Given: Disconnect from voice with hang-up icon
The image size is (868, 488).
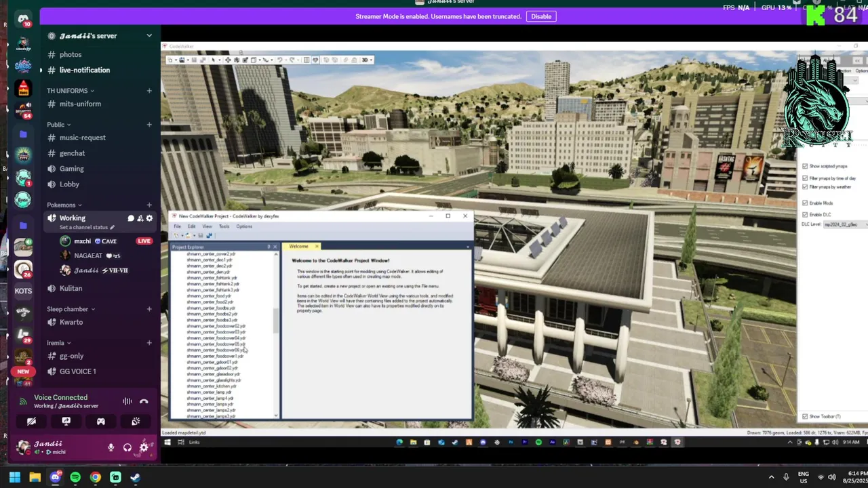Looking at the screenshot, I should point(144,401).
